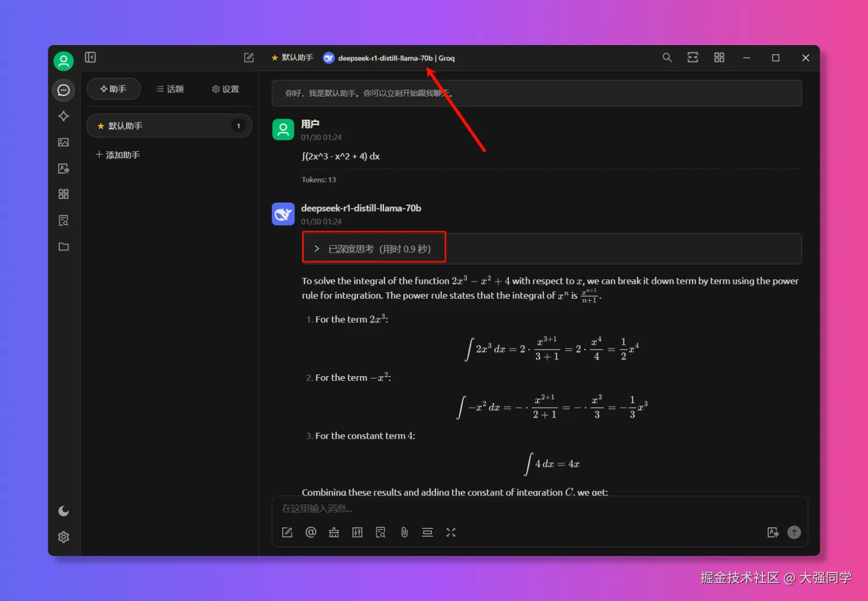This screenshot has width=868, height=601.
Task: Translate the input text with the translate icon
Action: coord(773,533)
